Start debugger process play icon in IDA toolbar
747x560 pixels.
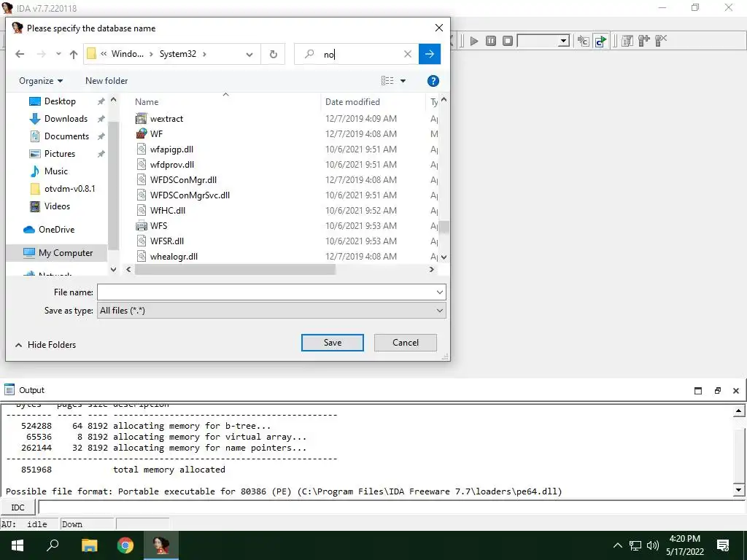[x=474, y=41]
